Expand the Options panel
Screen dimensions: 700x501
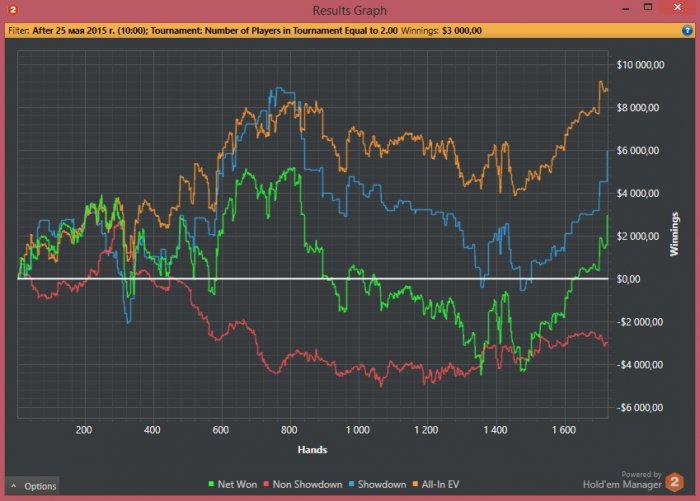(x=33, y=486)
